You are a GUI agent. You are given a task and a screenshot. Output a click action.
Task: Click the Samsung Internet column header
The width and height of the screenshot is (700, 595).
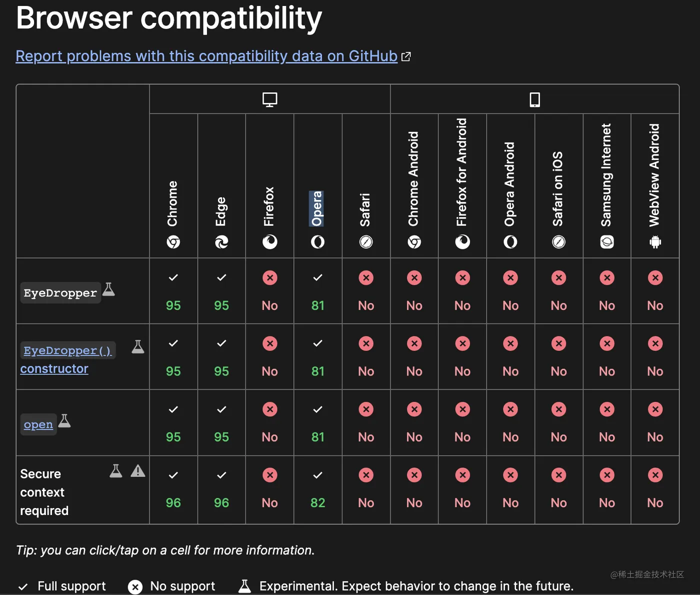[x=606, y=175]
